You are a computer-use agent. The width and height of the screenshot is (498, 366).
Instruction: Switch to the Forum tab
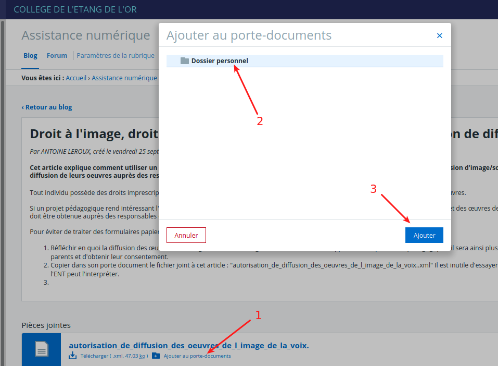tap(57, 56)
